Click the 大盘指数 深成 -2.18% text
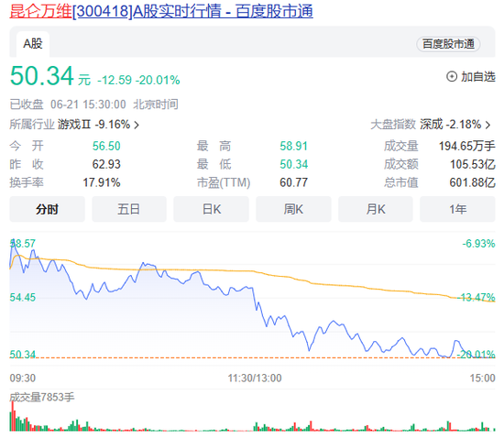This screenshot has height=439, width=504. click(425, 125)
